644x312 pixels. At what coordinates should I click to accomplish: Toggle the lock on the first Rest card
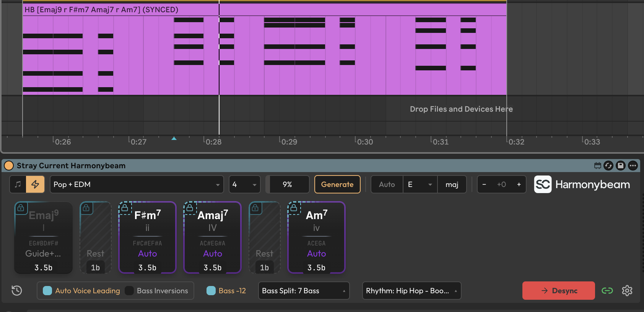tap(86, 208)
